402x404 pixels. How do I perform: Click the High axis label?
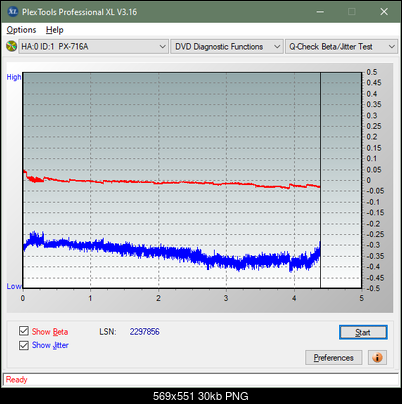coord(14,77)
